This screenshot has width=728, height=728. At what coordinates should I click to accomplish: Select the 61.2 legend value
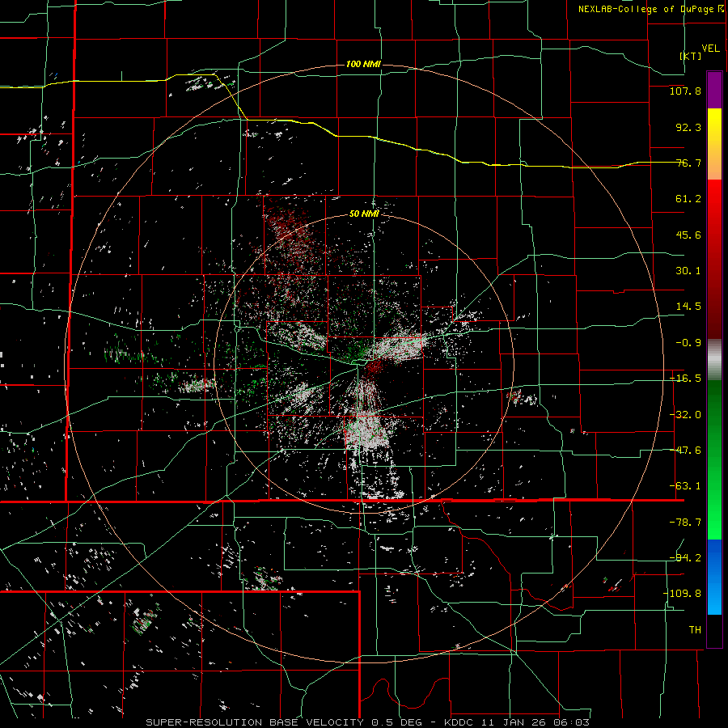point(688,199)
